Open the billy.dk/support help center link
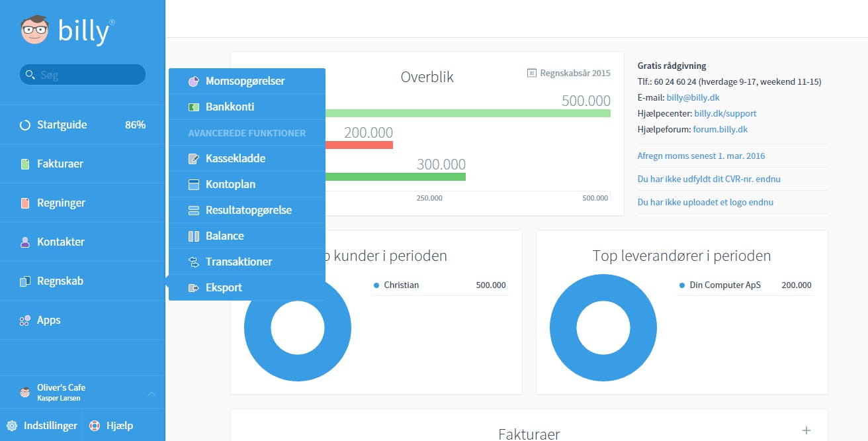Screen dimensions: 868x441 pos(725,113)
